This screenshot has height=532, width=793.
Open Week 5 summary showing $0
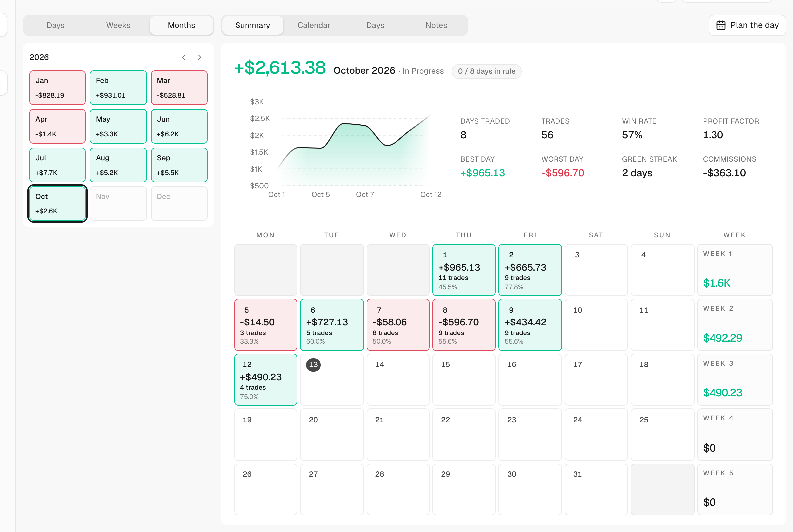735,489
